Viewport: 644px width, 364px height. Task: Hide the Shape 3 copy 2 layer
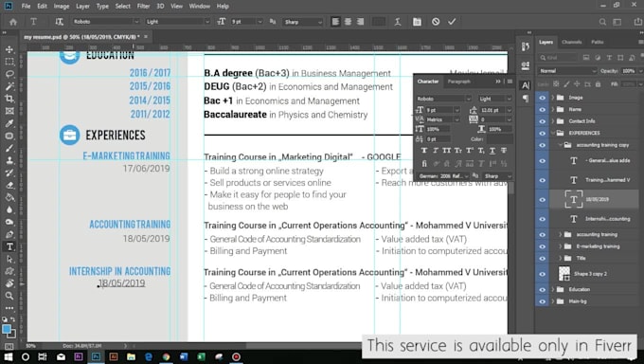(542, 274)
